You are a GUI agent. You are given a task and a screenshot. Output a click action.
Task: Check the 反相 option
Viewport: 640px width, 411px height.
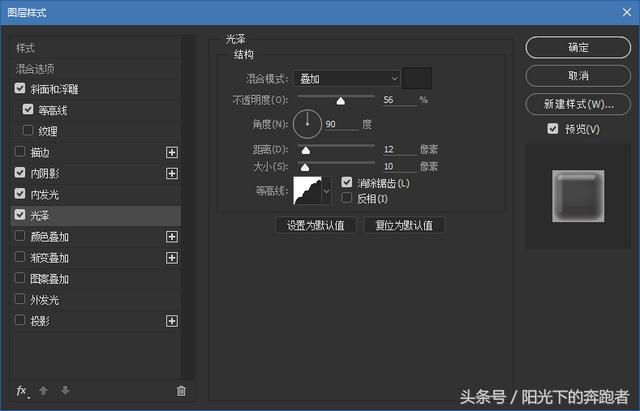click(347, 198)
